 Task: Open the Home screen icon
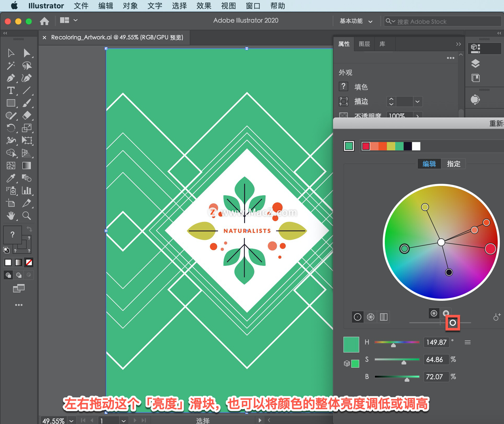pos(44,21)
